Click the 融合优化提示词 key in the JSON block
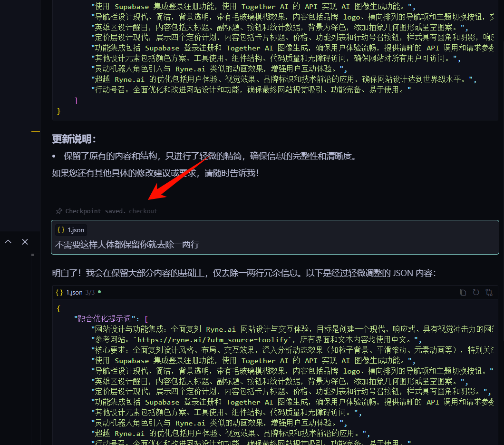 104,318
